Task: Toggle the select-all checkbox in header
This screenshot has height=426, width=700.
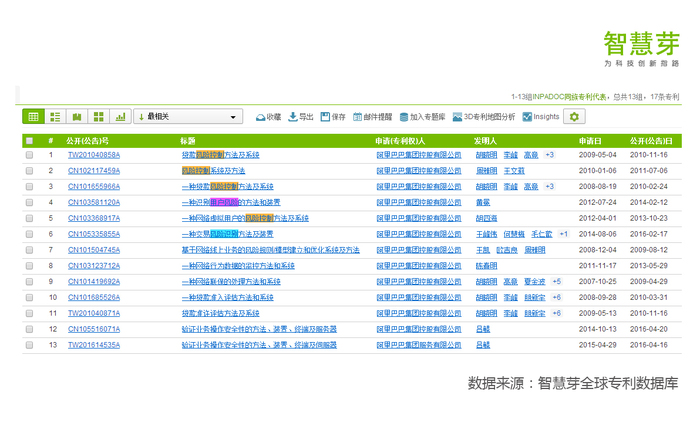Action: [30, 141]
